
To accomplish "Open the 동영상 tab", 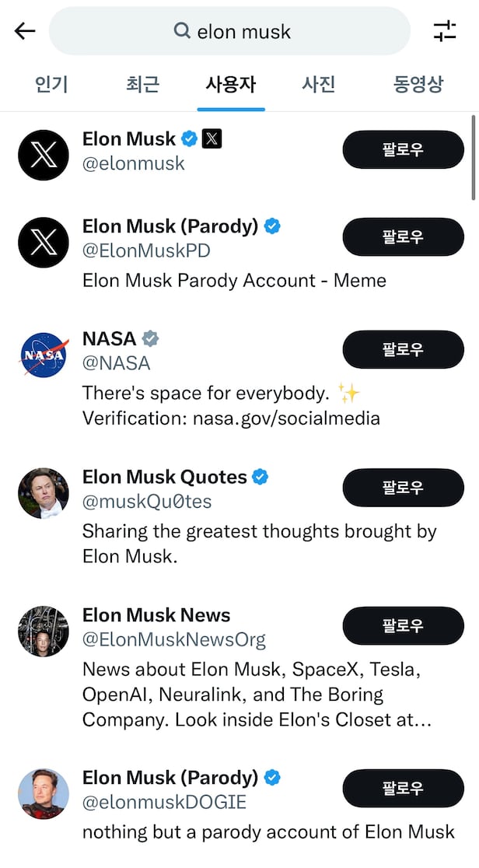I will pos(418,84).
